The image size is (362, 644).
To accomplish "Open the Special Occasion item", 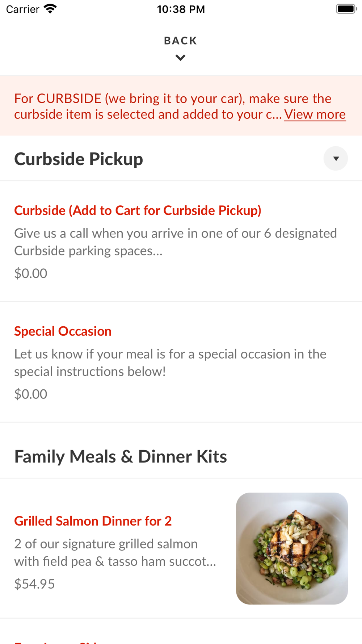I will coord(63,331).
